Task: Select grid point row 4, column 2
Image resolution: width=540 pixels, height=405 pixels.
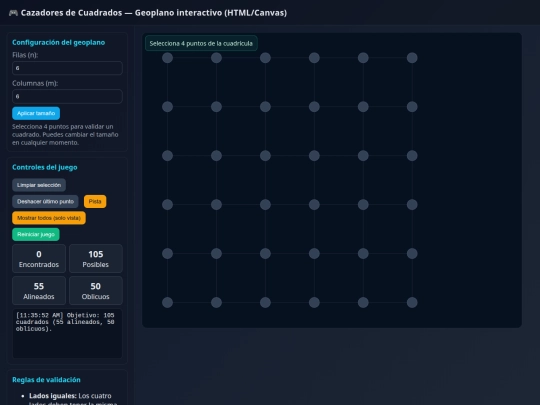Action: [x=216, y=205]
